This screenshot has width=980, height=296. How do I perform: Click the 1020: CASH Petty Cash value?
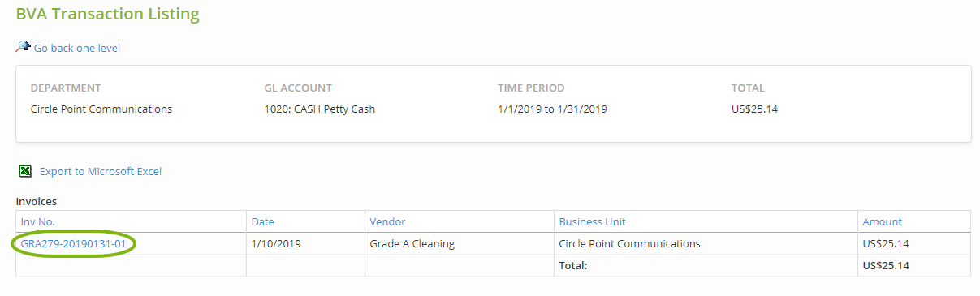pyautogui.click(x=319, y=109)
